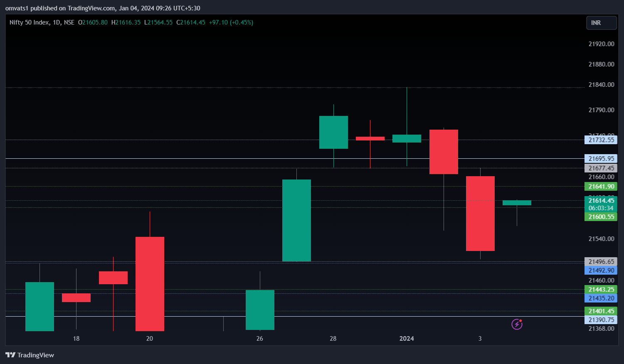The height and width of the screenshot is (364, 624).
Task: Click the green candle on 28th
Action: pyautogui.click(x=333, y=132)
